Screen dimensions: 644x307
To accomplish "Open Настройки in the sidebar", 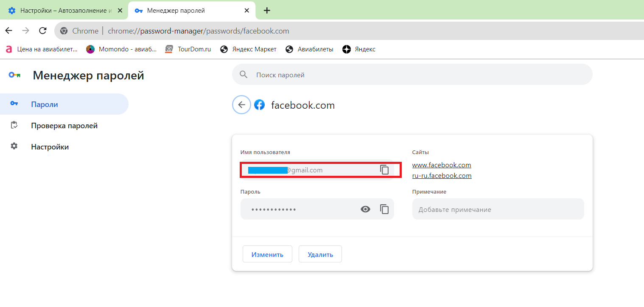I will [x=64, y=147].
